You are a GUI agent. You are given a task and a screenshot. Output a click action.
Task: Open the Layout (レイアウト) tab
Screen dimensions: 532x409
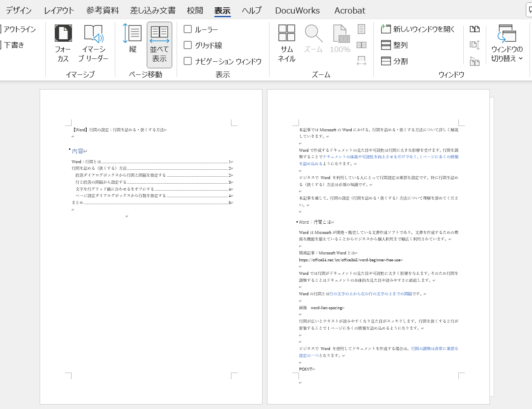59,10
